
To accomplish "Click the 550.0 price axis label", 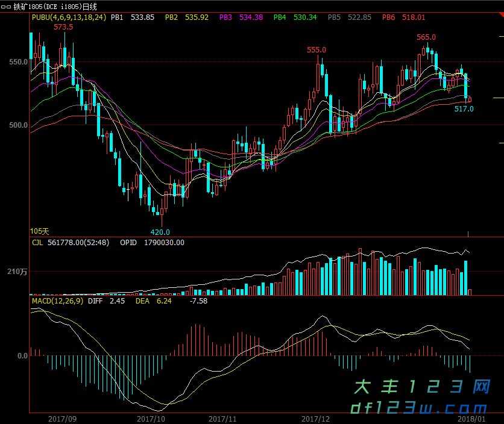I will [x=18, y=62].
